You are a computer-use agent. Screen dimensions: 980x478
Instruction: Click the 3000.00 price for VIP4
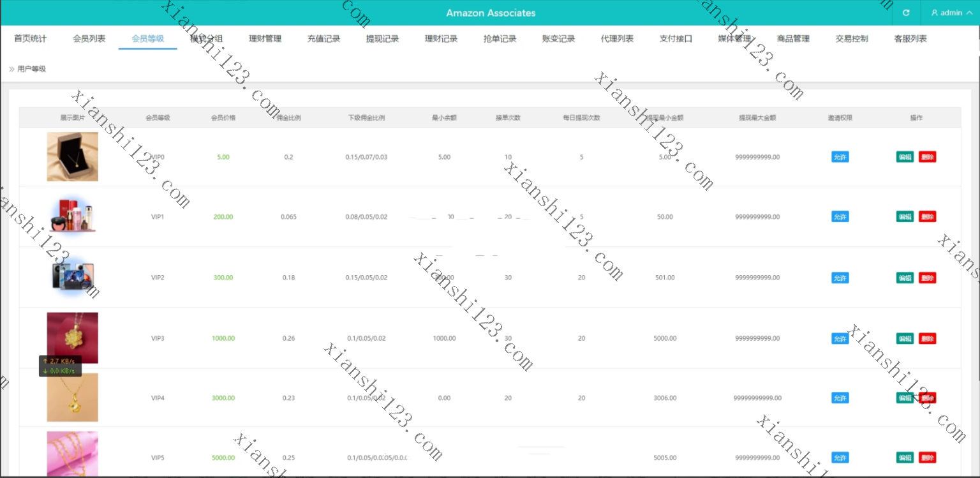click(223, 398)
